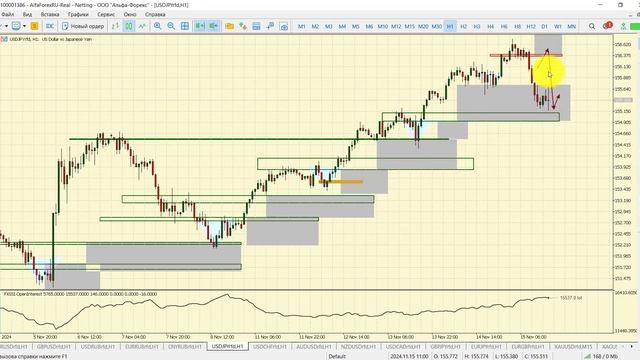Switch chart to bar chart view

tap(115, 26)
